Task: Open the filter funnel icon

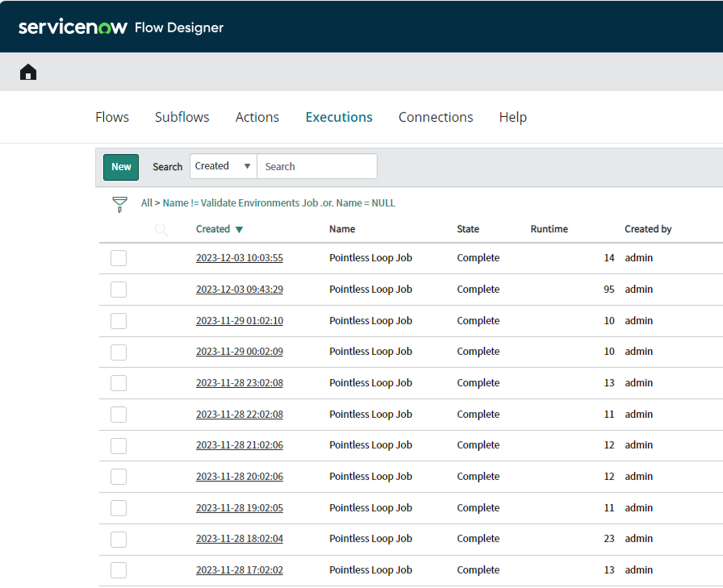Action: (119, 203)
